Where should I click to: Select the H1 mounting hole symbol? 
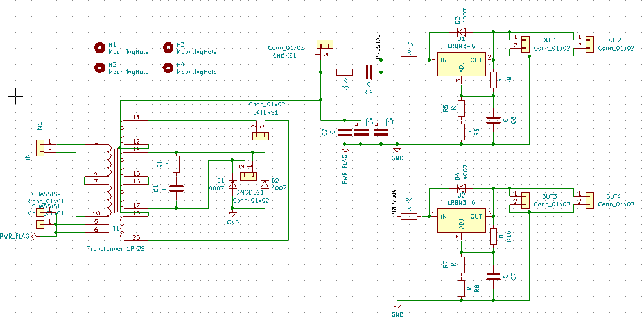[x=100, y=47]
